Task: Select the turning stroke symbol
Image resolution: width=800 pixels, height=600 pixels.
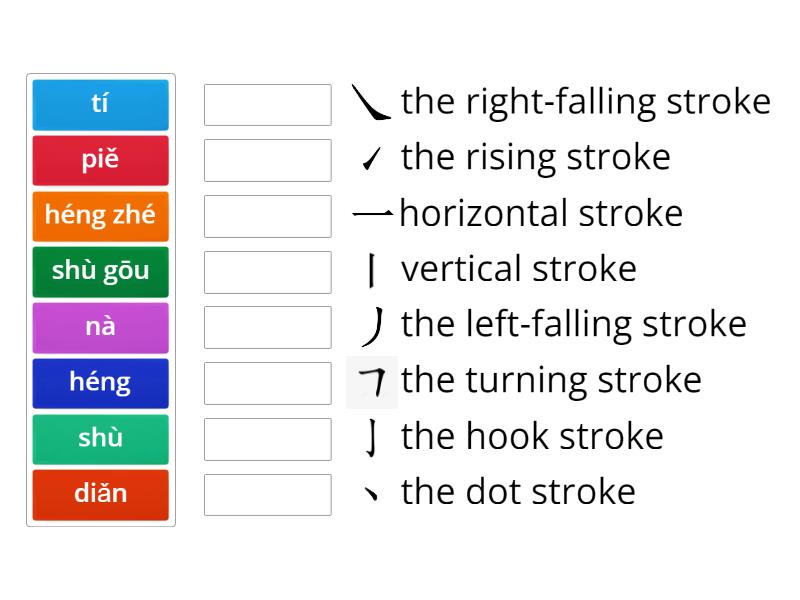Action: click(371, 379)
